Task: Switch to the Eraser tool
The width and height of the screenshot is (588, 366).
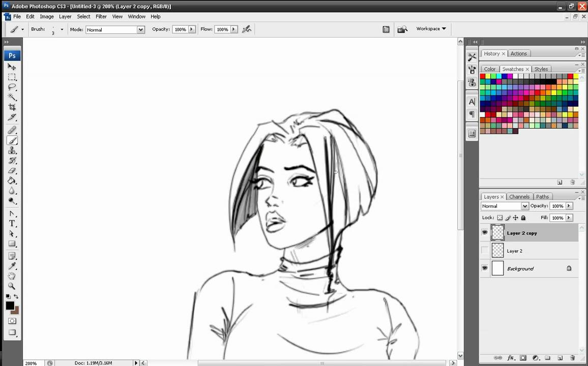Action: 12,171
